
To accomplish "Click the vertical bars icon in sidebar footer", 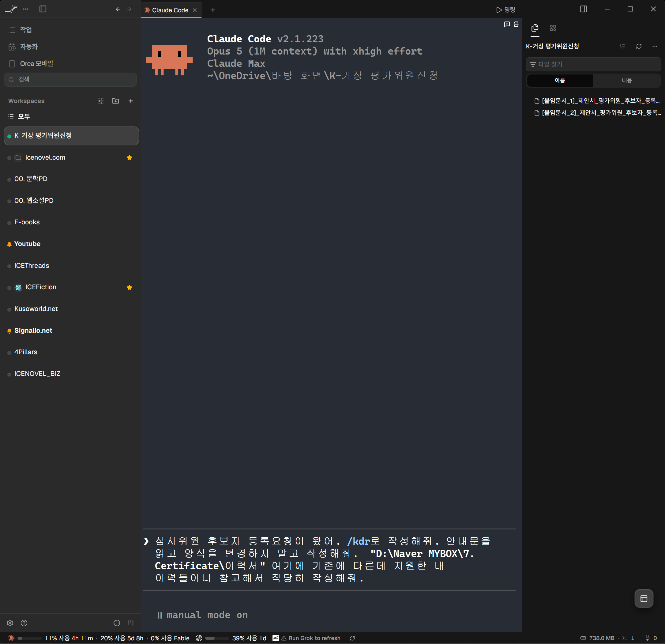I will (x=131, y=623).
